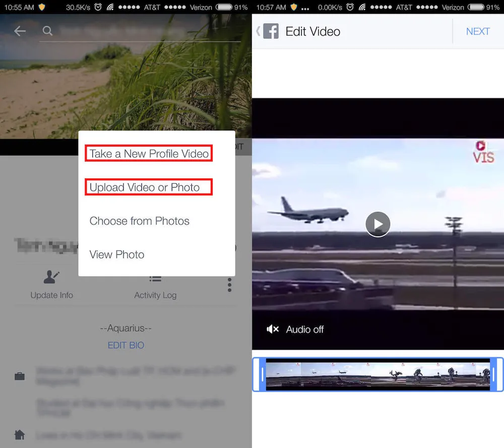The image size is (504, 448).
Task: Tap the briefcase work info icon
Action: (x=19, y=375)
